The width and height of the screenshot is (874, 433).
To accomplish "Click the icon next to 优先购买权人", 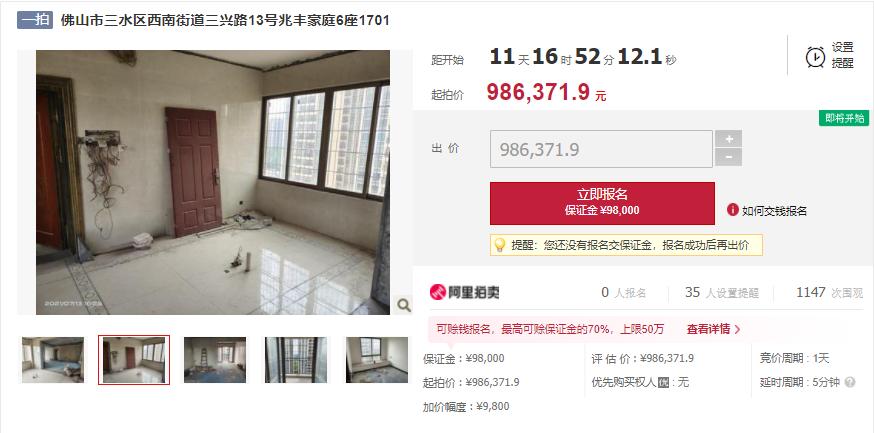I will tap(663, 382).
